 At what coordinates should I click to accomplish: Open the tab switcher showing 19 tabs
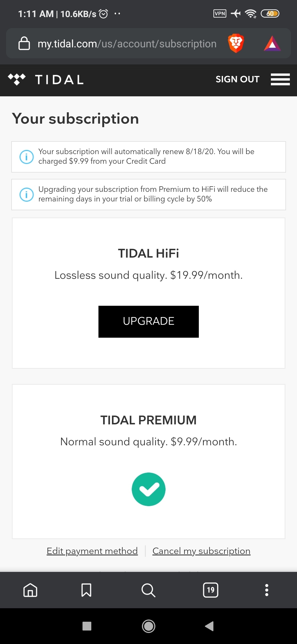coord(211,590)
